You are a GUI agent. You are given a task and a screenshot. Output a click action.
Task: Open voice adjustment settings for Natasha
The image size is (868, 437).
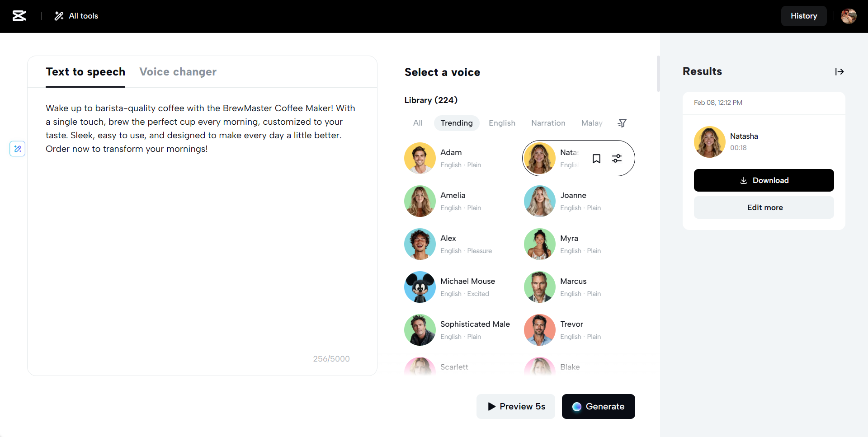(x=617, y=159)
